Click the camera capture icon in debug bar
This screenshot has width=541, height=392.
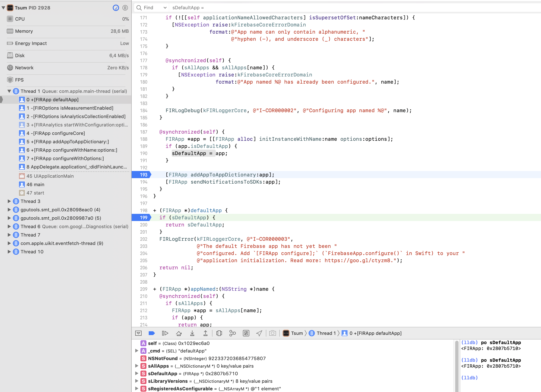(x=273, y=333)
